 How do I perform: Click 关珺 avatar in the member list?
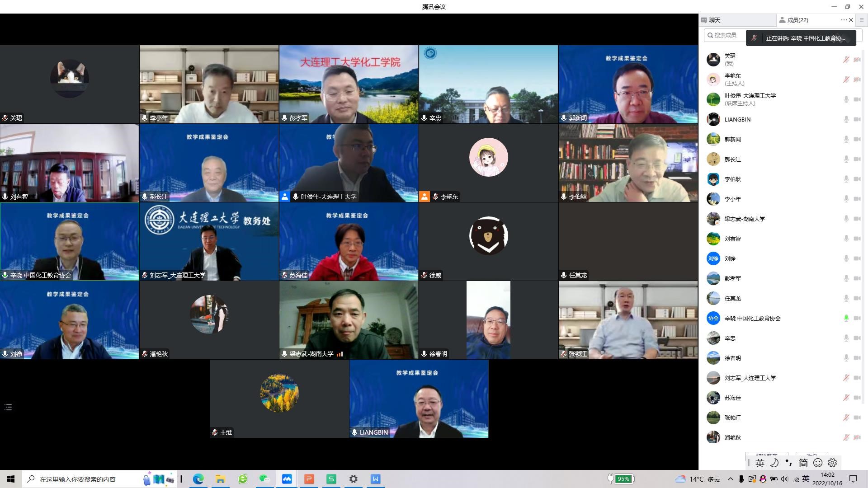coord(713,60)
